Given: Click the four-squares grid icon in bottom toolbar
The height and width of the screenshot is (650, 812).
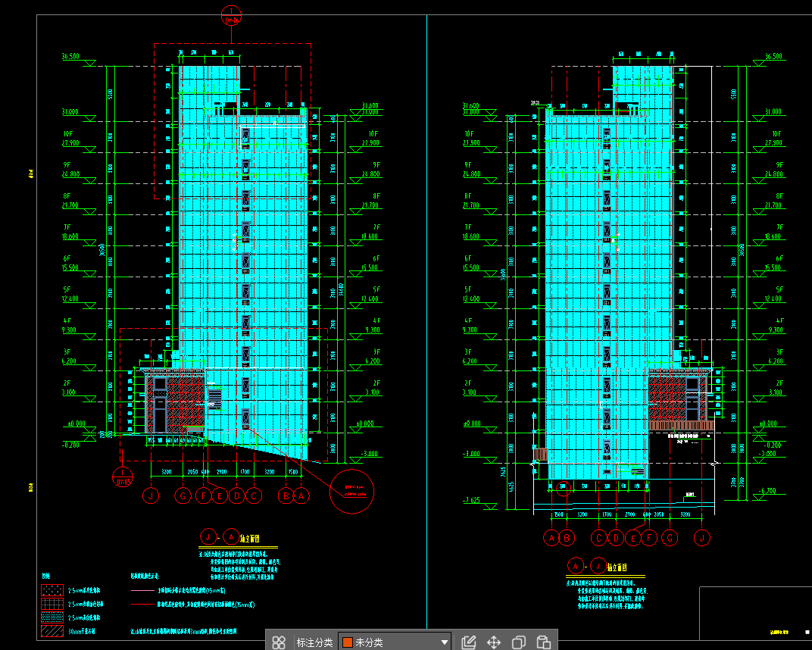Looking at the screenshot, I should (279, 642).
